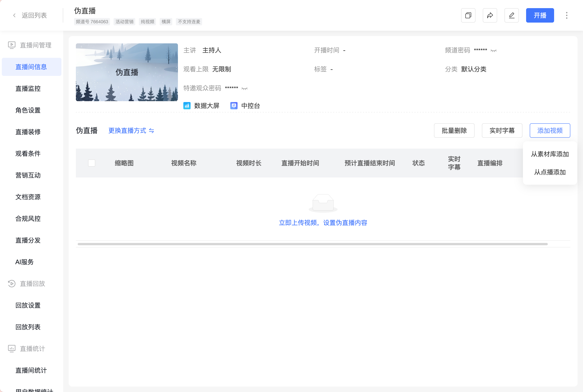This screenshot has width=583, height=392.
Task: Go to 直播监控 in the sidebar
Action: point(28,89)
